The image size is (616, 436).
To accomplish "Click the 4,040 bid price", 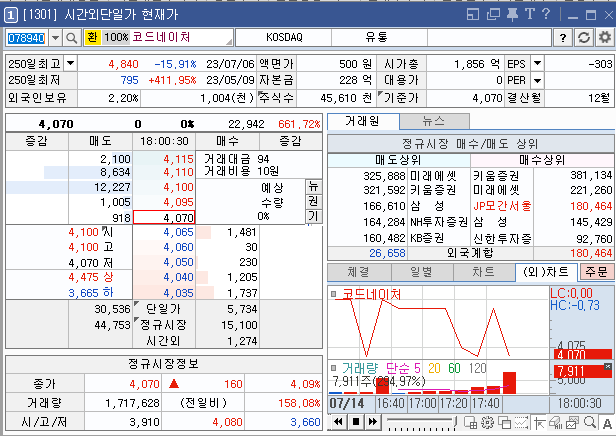I will coord(178,277).
